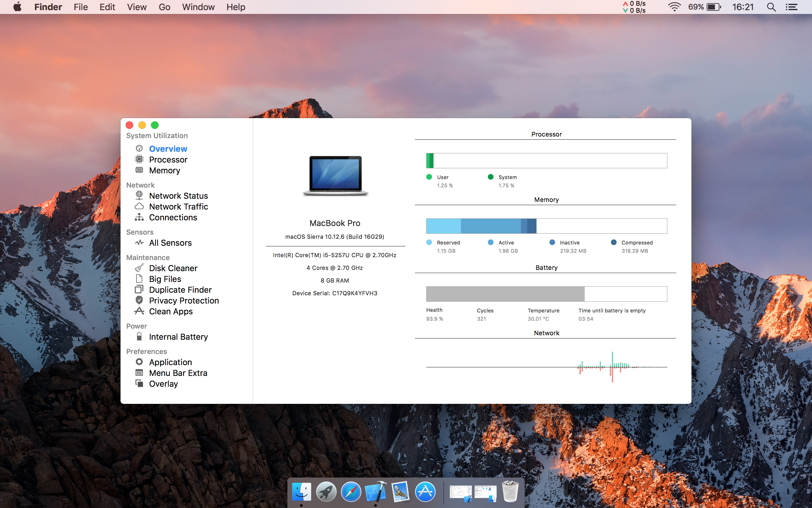Open the Finder menu

click(x=48, y=7)
